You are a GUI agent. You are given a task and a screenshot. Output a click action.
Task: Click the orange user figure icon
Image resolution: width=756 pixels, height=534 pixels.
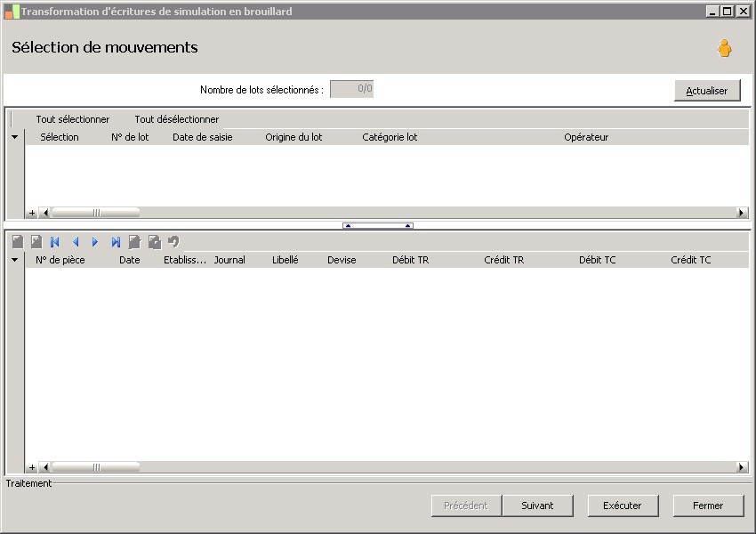[x=724, y=48]
